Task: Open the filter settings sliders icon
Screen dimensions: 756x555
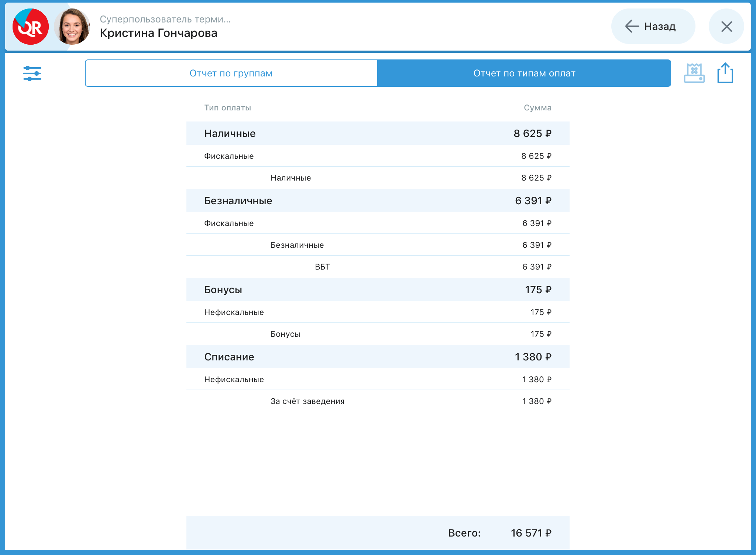Action: tap(32, 73)
